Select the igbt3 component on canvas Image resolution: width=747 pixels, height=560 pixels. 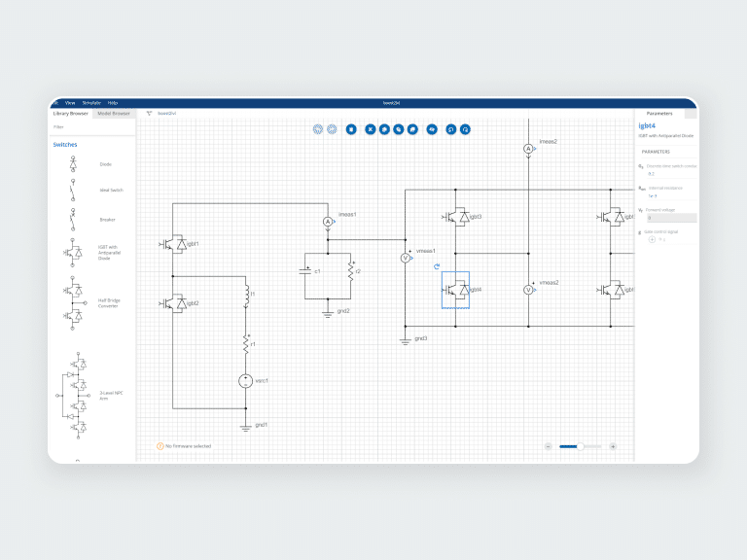click(x=455, y=217)
